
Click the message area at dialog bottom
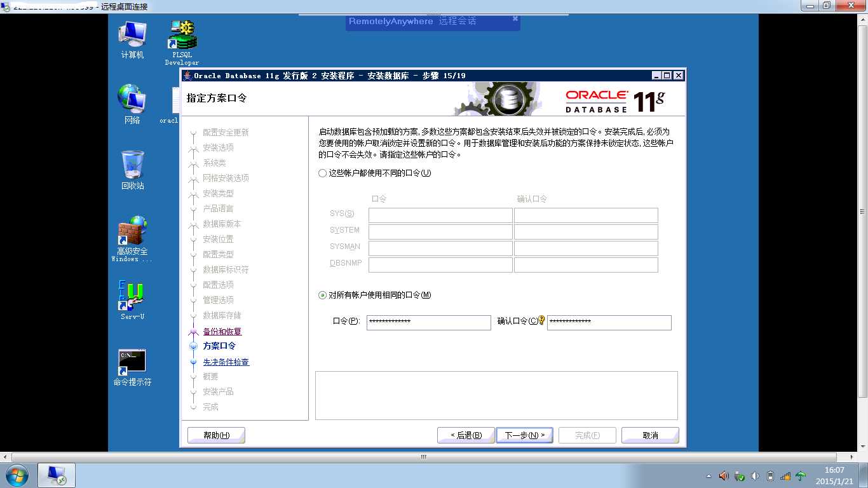click(x=496, y=396)
